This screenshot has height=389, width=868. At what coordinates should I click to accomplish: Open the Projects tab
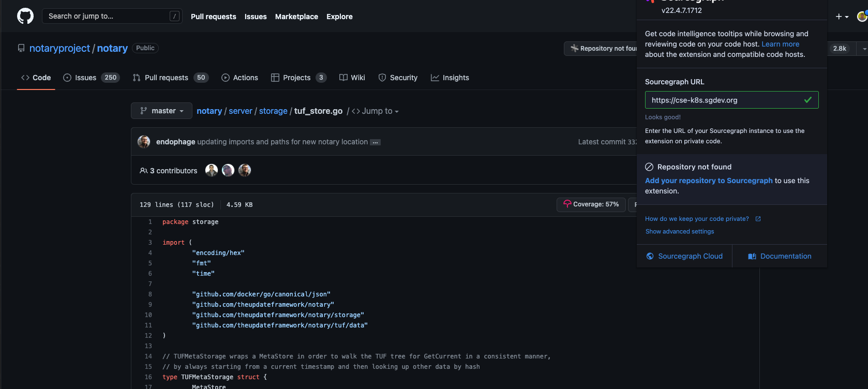[x=298, y=78]
